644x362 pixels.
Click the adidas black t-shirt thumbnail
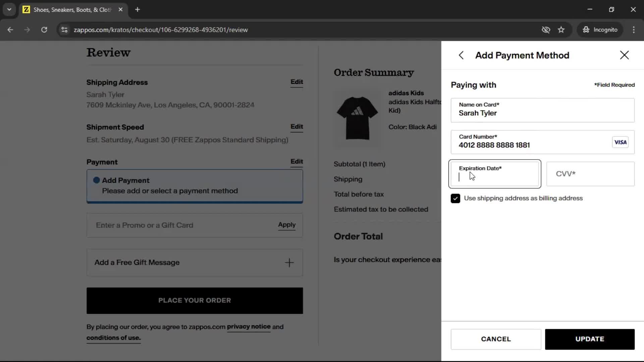(357, 118)
